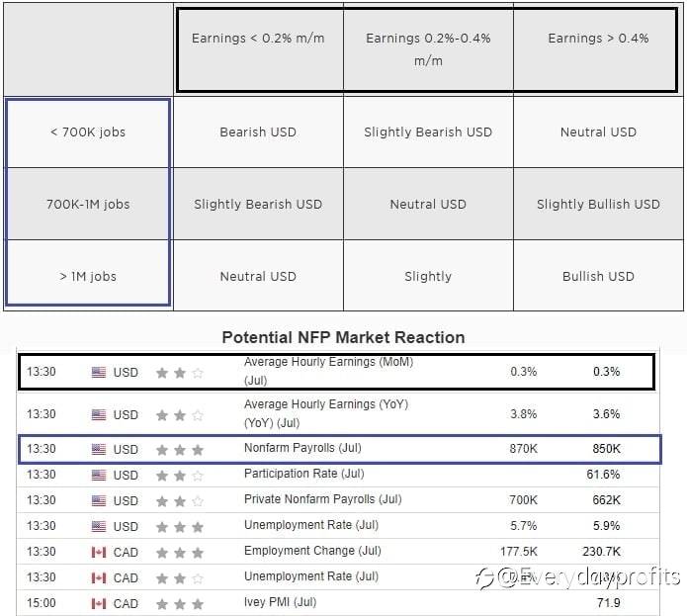Click the Canada flag in the Ivey PMI row

pyautogui.click(x=99, y=603)
